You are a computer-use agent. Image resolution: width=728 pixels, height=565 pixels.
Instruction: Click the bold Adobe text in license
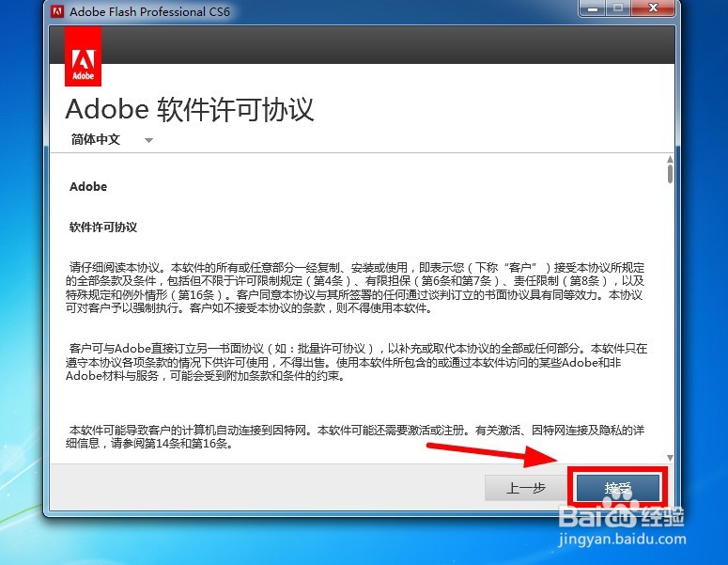point(88,187)
